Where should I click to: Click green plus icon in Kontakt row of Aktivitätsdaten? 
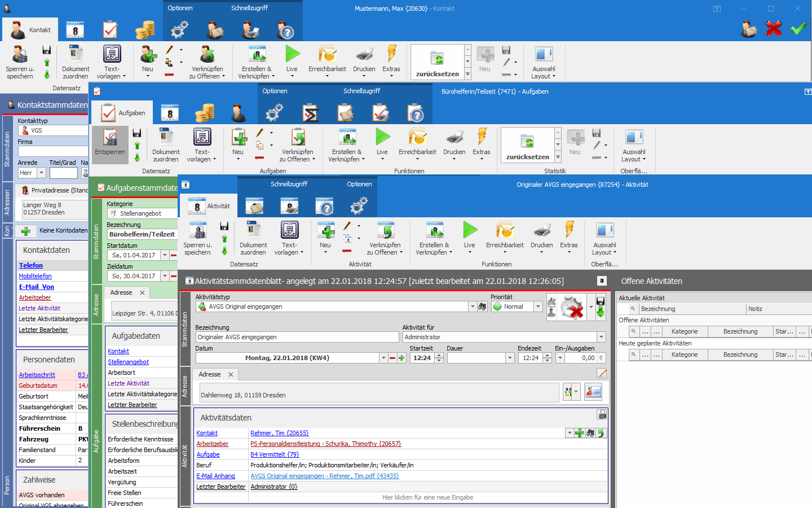tap(579, 433)
